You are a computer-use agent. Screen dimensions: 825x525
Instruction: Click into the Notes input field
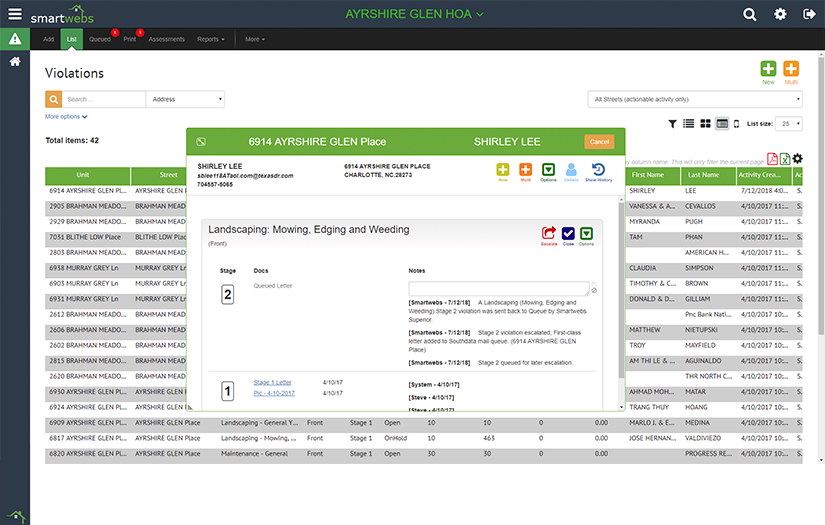click(x=498, y=288)
